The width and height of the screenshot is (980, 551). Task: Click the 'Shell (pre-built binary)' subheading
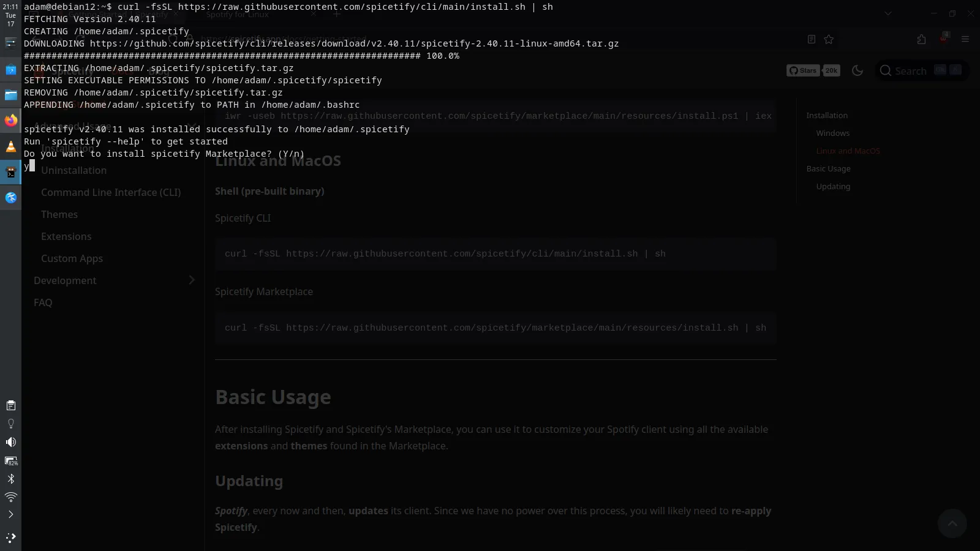click(269, 191)
